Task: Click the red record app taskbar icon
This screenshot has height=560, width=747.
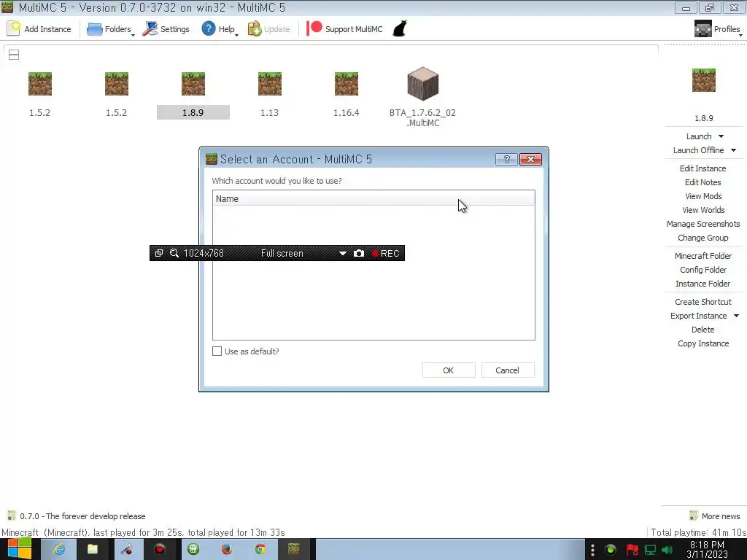Action: pyautogui.click(x=160, y=549)
